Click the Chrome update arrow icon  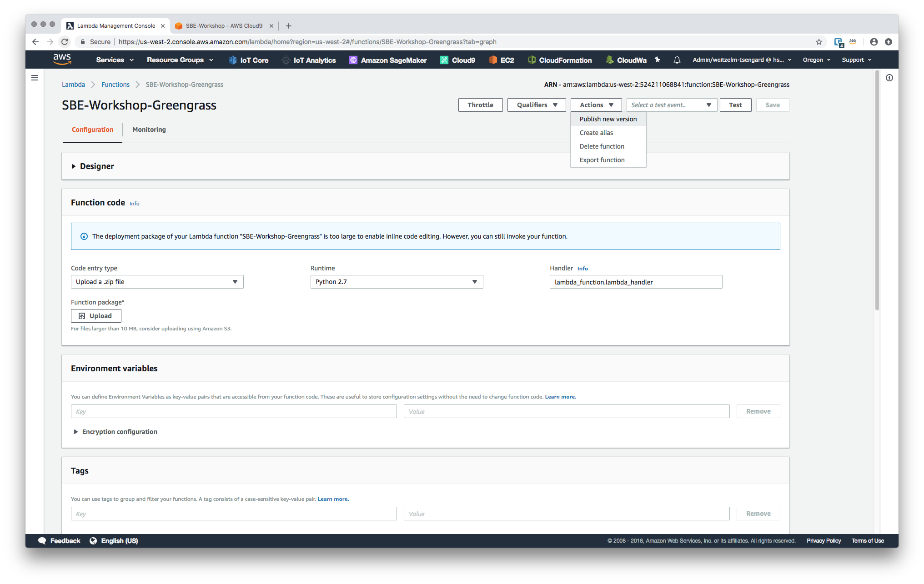889,42
